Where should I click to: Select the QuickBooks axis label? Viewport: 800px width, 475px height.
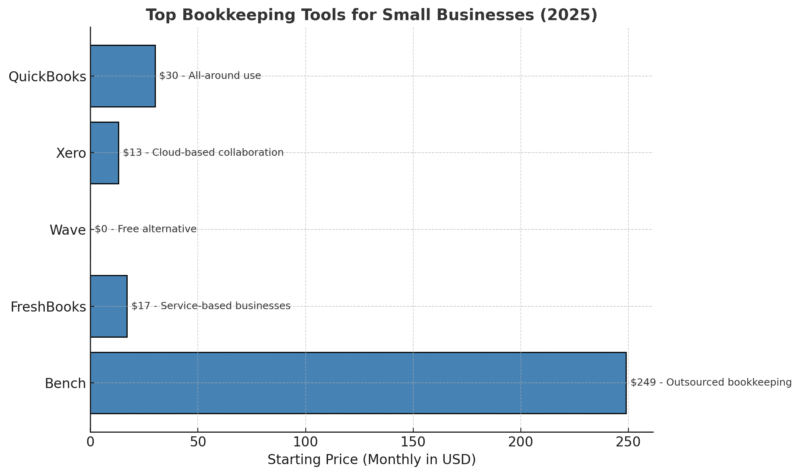click(47, 77)
